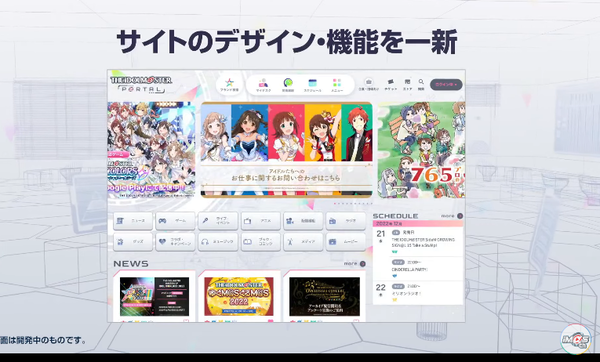600x362 pixels.
Task: Open the left game artwork banner
Action: click(x=152, y=150)
